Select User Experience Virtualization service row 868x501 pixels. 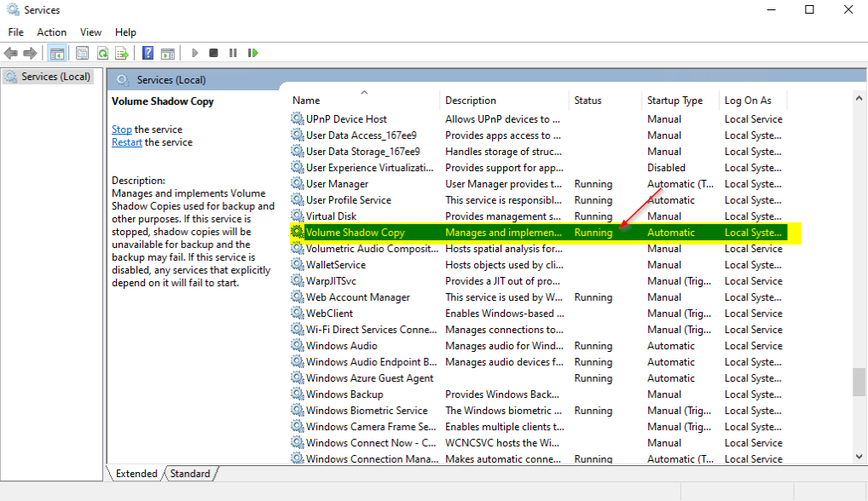coord(537,167)
